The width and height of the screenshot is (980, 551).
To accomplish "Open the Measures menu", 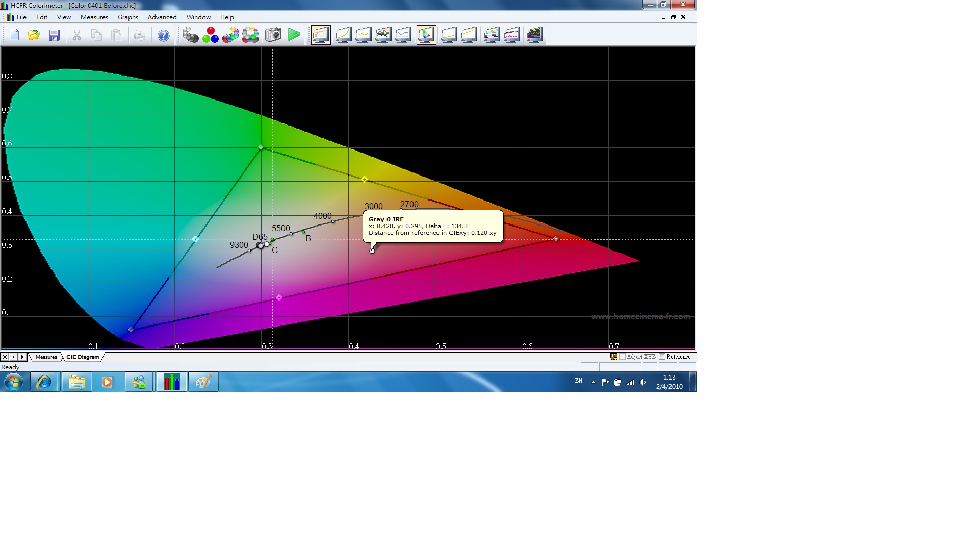I will (x=94, y=17).
